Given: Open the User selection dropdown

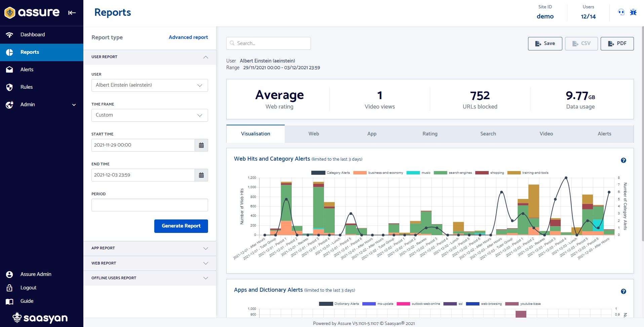Looking at the screenshot, I should (x=150, y=85).
